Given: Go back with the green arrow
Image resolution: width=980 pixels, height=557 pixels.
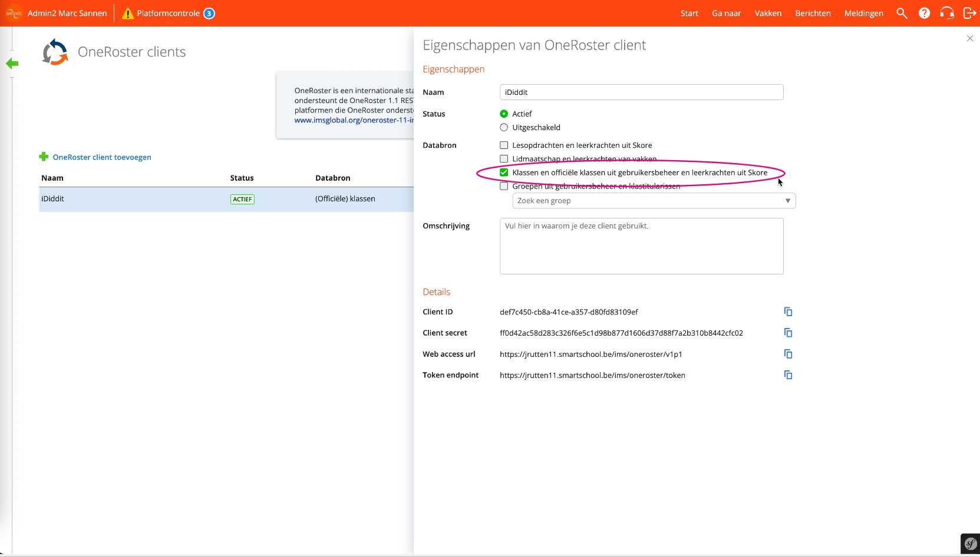Looking at the screenshot, I should click(x=12, y=64).
